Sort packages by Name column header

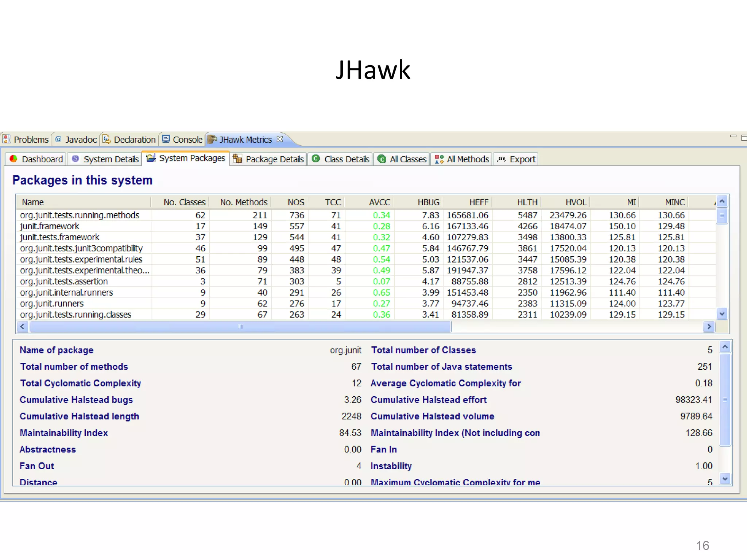coord(84,202)
